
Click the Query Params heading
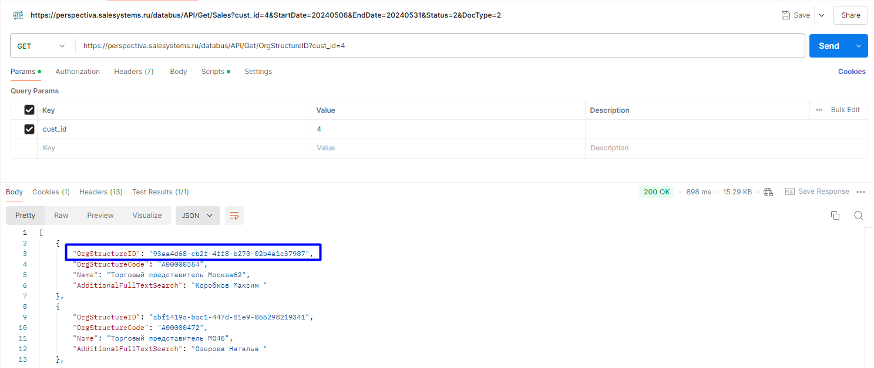tap(35, 91)
